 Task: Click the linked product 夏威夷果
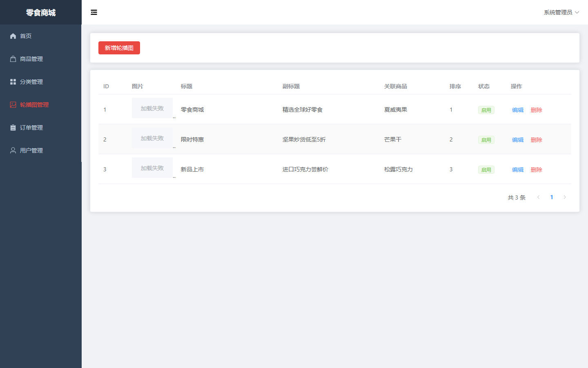(396, 110)
